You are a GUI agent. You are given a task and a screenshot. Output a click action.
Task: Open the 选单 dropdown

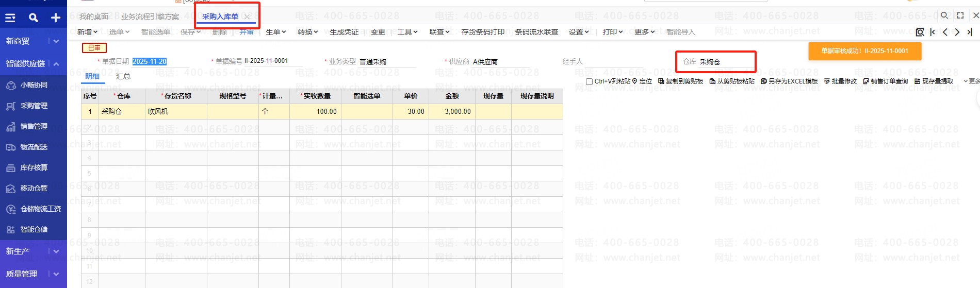119,32
